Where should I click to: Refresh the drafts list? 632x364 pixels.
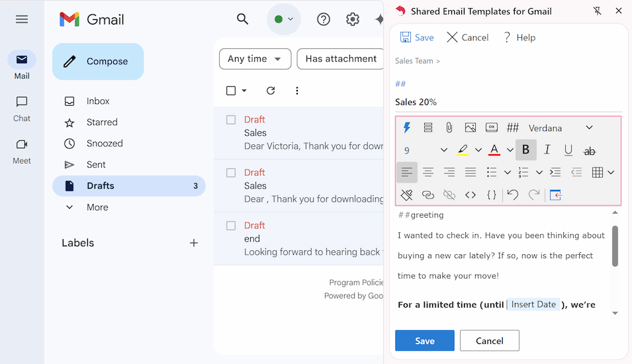[x=271, y=91]
